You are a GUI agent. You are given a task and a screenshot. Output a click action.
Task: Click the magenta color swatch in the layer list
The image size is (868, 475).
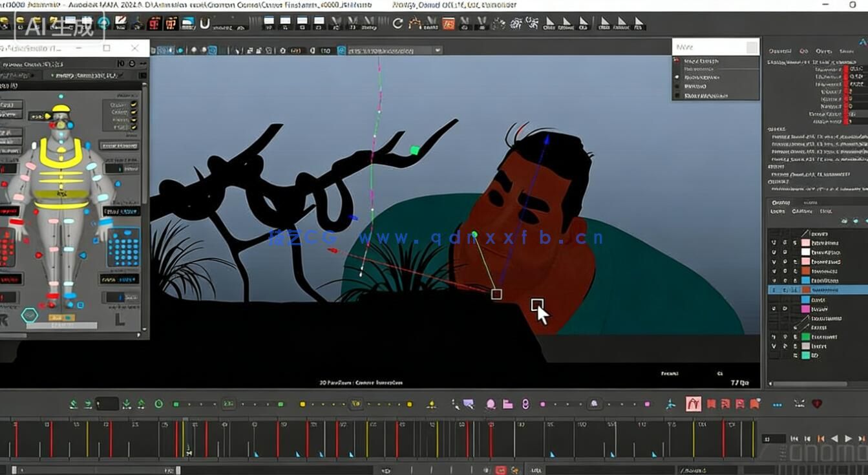tap(805, 309)
